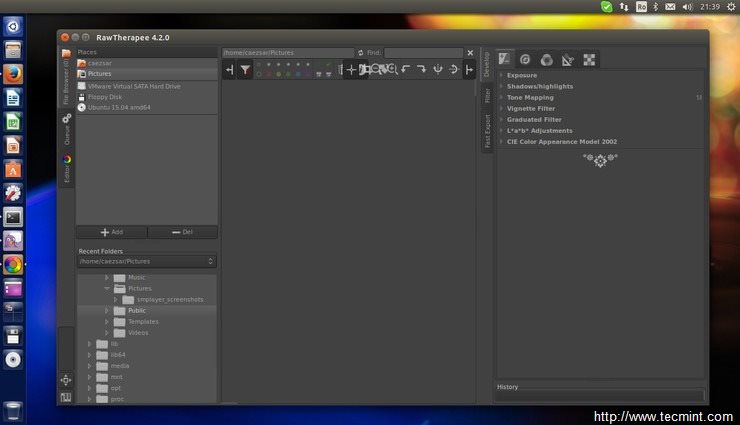Image resolution: width=740 pixels, height=425 pixels.
Task: Hide the left panel using arrow icon
Action: click(x=229, y=69)
